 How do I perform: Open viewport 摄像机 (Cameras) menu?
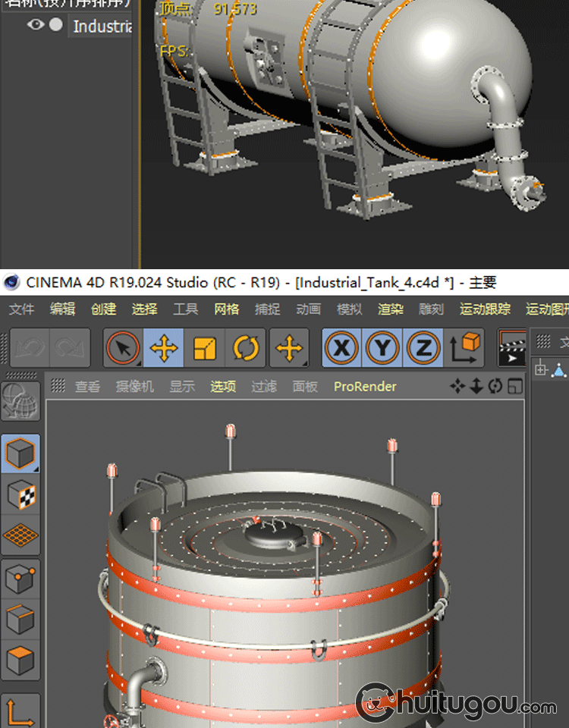134,387
